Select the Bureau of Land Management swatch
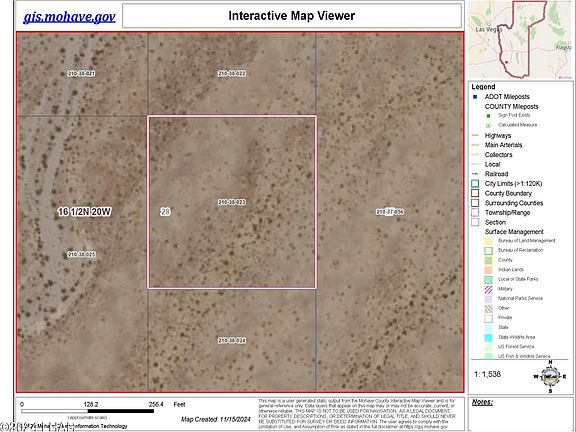Screen dimensions: 576x432 coord(489,241)
